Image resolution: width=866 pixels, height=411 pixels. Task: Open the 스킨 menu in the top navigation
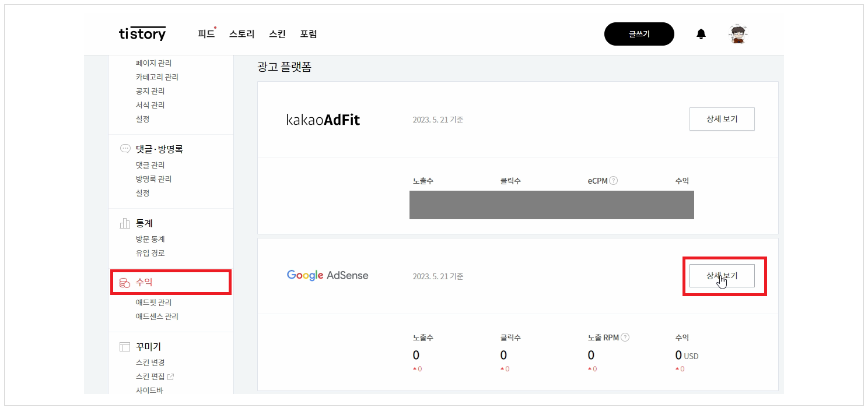tap(277, 34)
